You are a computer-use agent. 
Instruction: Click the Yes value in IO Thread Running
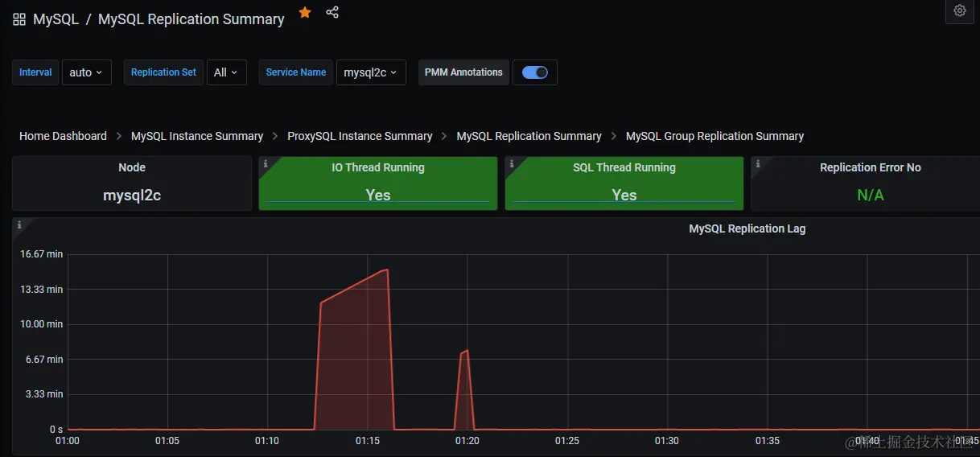tap(378, 195)
